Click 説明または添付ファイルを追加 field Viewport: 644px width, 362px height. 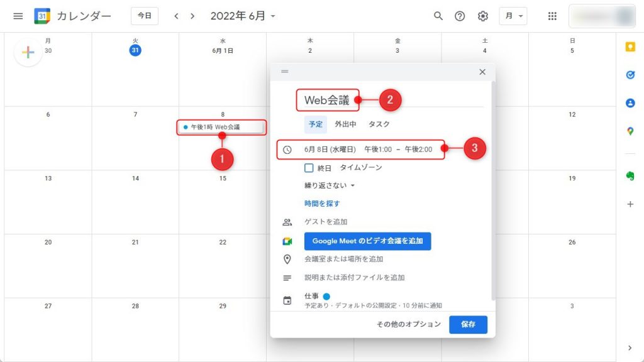point(355,278)
